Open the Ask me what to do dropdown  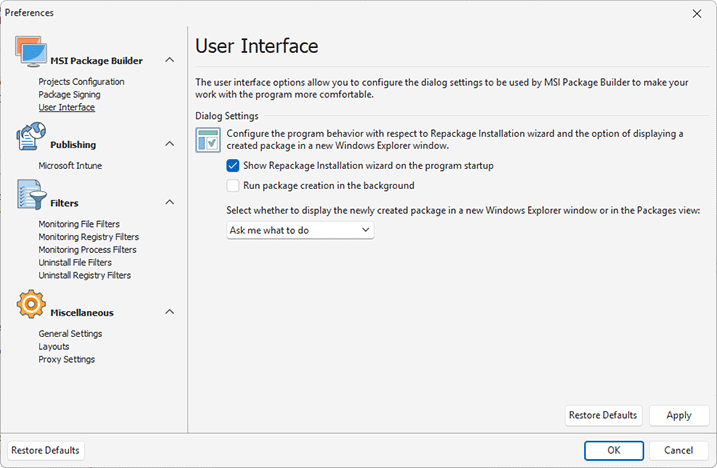(300, 230)
